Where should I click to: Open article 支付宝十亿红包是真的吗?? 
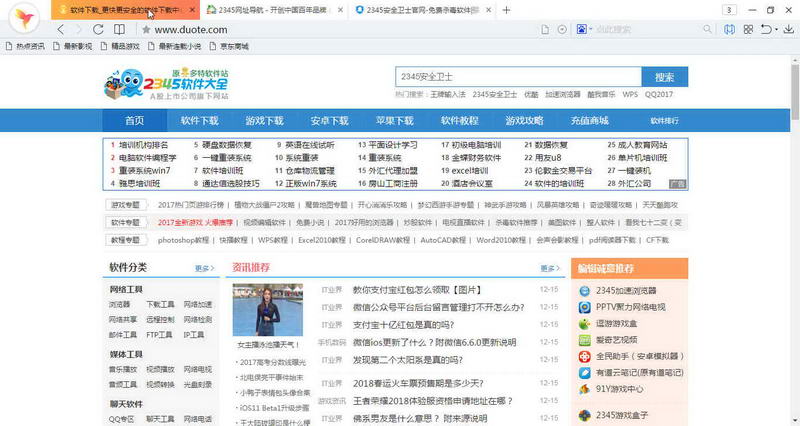pyautogui.click(x=403, y=325)
